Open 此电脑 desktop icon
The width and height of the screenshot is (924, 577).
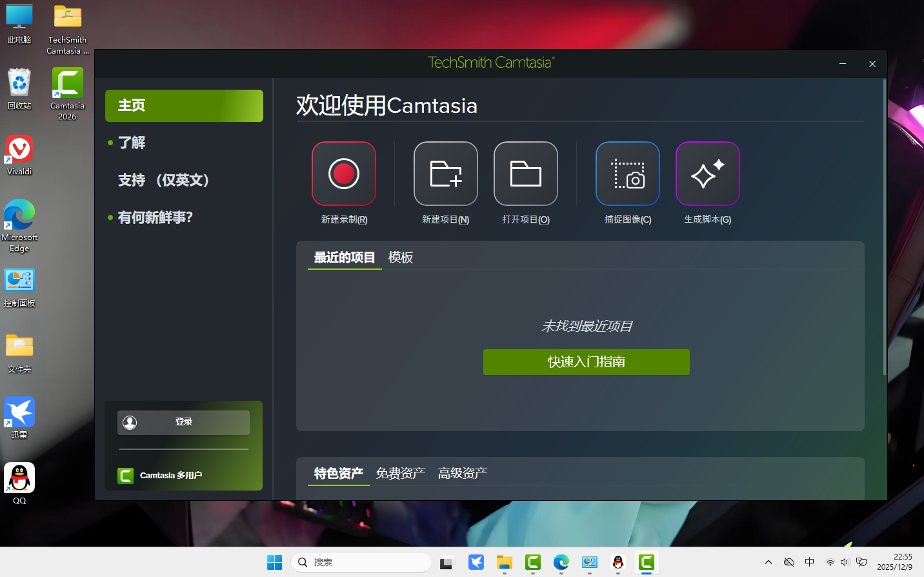click(19, 24)
